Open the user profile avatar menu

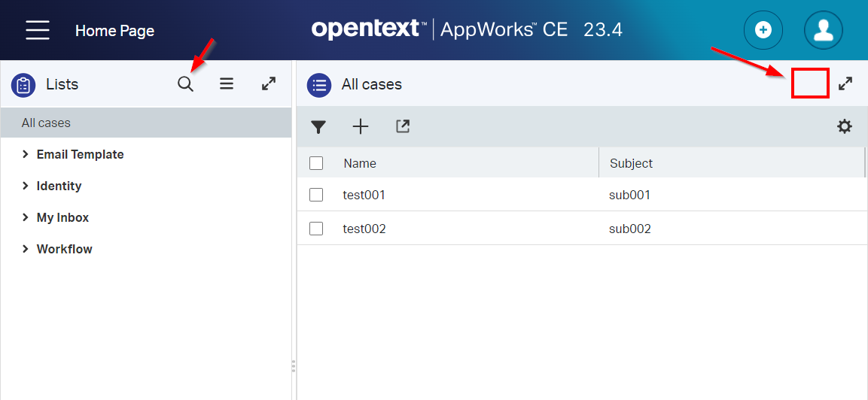[824, 30]
